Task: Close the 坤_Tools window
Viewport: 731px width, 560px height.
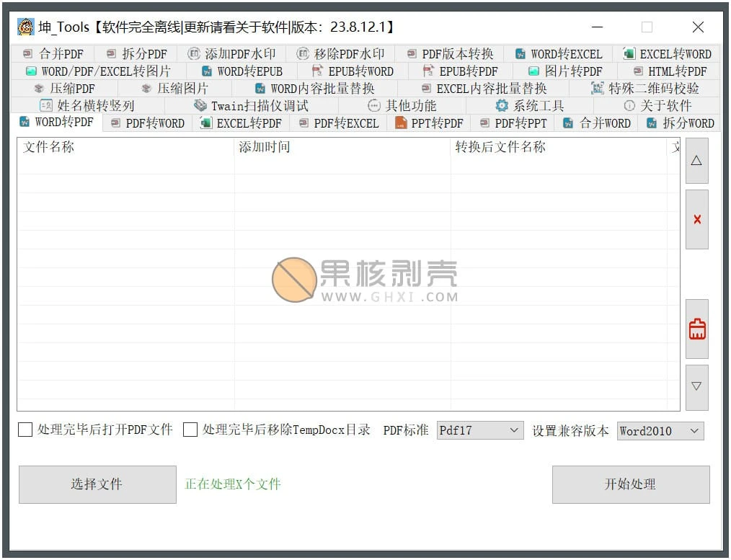Action: tap(698, 27)
